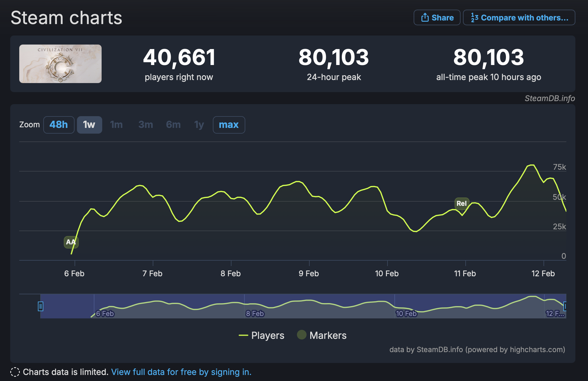Toggle the Markers legend series
The image size is (588, 381).
322,335
